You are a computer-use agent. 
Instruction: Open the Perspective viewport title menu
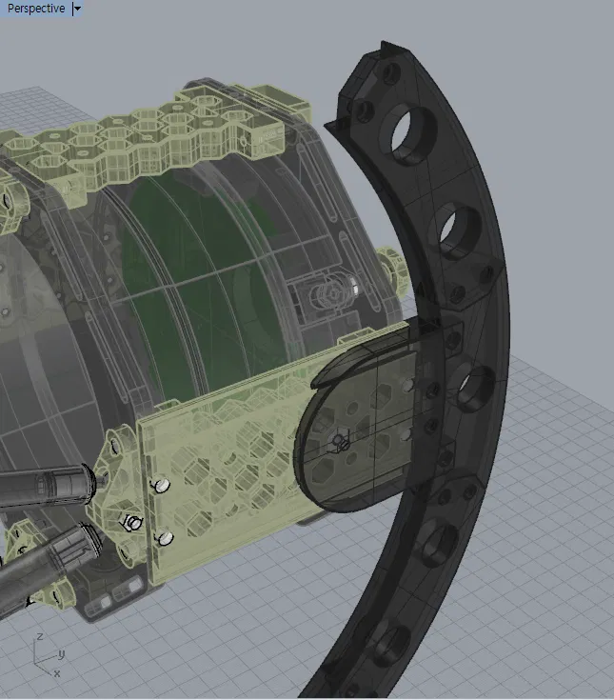tap(36, 8)
